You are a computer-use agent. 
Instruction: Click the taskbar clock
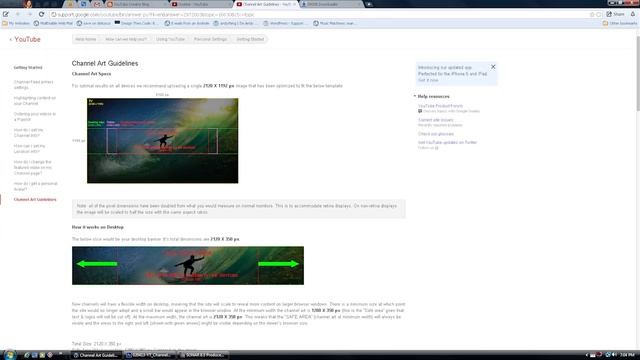coord(627,355)
